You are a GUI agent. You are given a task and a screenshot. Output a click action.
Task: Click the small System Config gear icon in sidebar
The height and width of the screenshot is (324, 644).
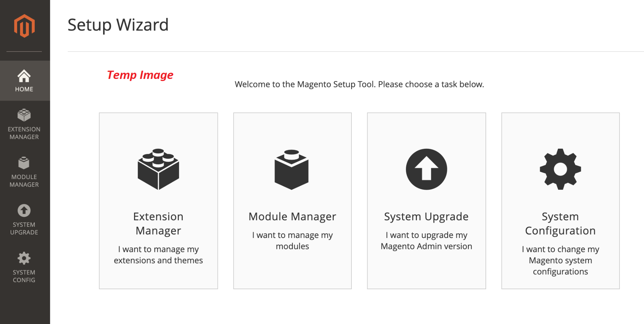24,258
